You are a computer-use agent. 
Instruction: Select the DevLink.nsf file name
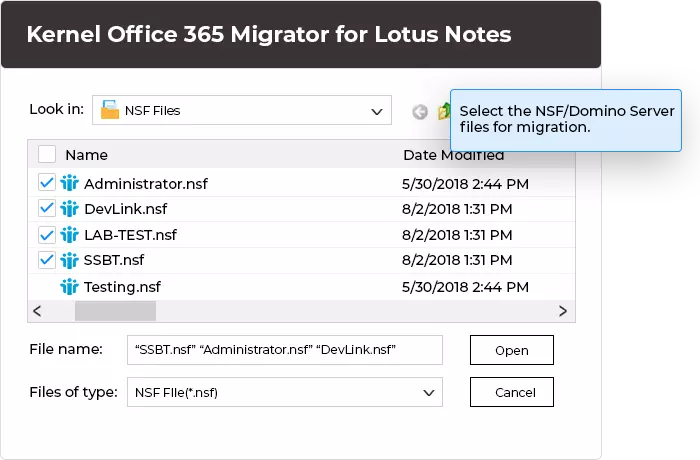(x=125, y=209)
